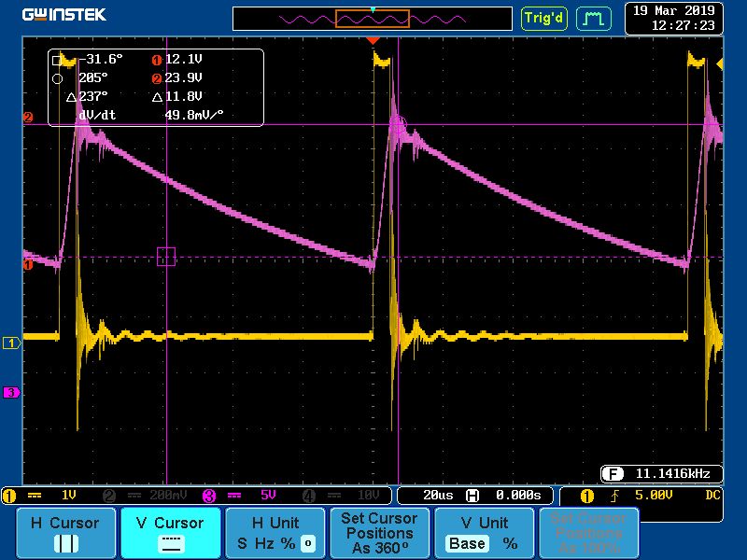The height and width of the screenshot is (560, 747).
Task: Click the Δ237° cursor delta readout
Action: (x=87, y=97)
